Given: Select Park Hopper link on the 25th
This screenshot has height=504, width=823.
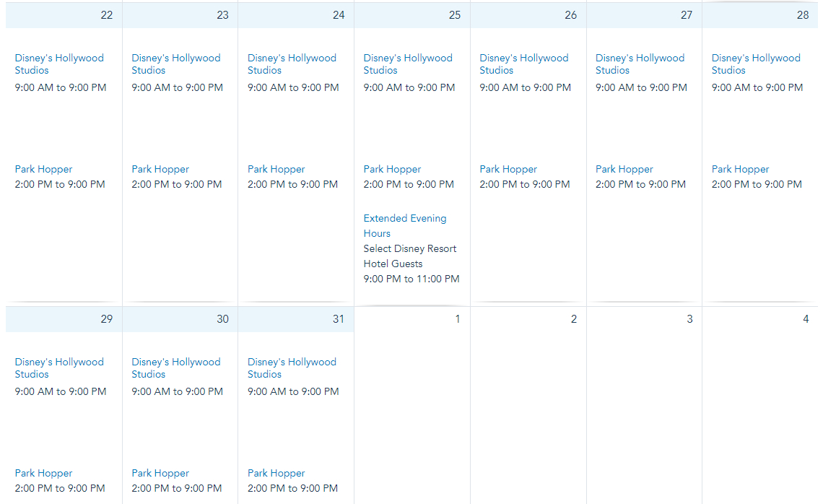Looking at the screenshot, I should pyautogui.click(x=392, y=169).
